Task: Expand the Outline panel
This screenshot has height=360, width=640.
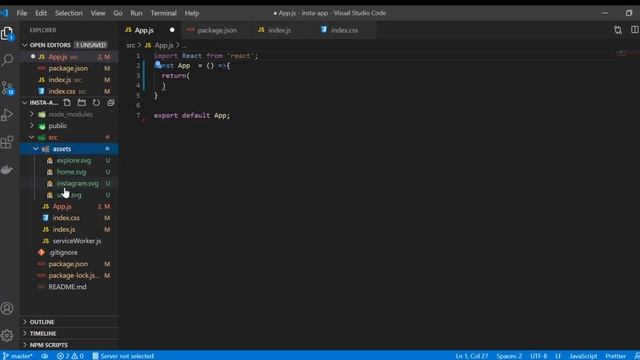Action: (x=69, y=322)
